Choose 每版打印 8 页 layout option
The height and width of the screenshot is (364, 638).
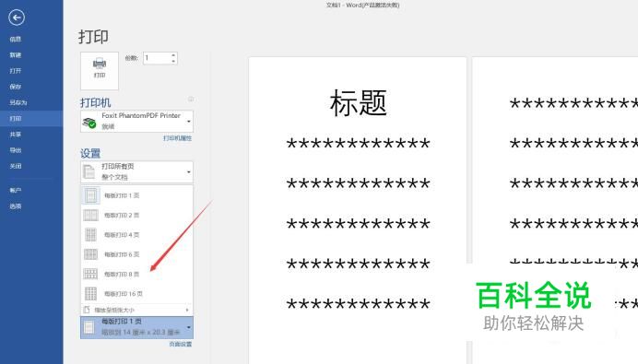pos(136,274)
